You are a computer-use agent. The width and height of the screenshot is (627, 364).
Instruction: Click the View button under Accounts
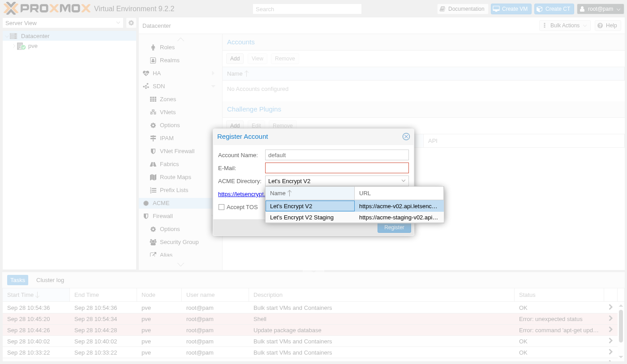pyautogui.click(x=258, y=59)
